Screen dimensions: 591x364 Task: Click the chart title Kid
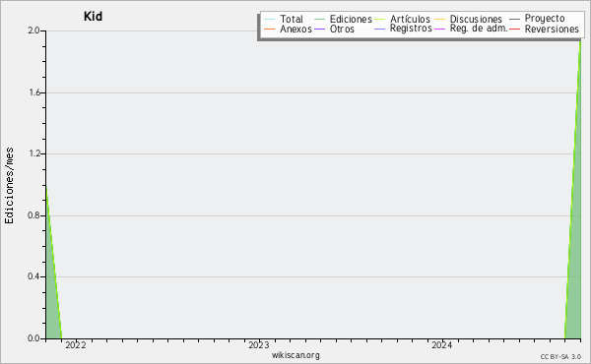click(x=93, y=17)
